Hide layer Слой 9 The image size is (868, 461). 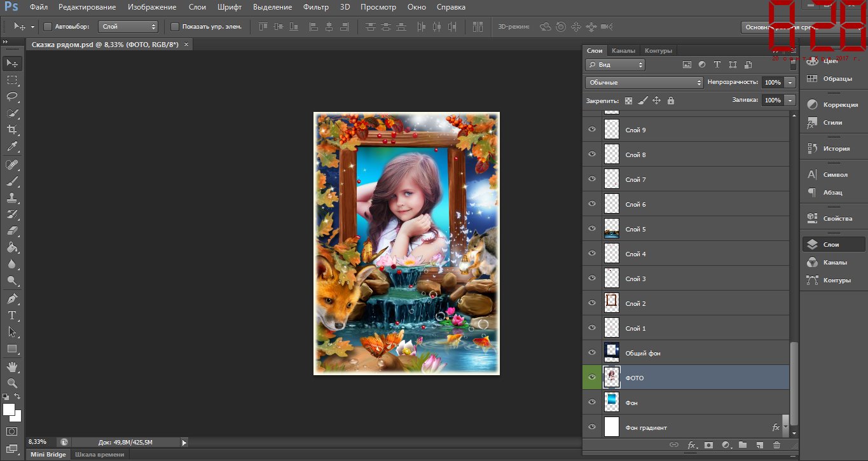tap(593, 130)
